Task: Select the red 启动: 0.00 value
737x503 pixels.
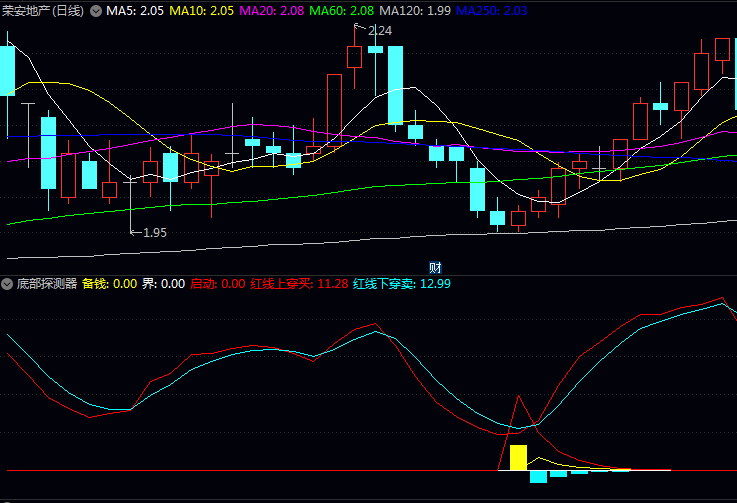Action: coord(217,284)
